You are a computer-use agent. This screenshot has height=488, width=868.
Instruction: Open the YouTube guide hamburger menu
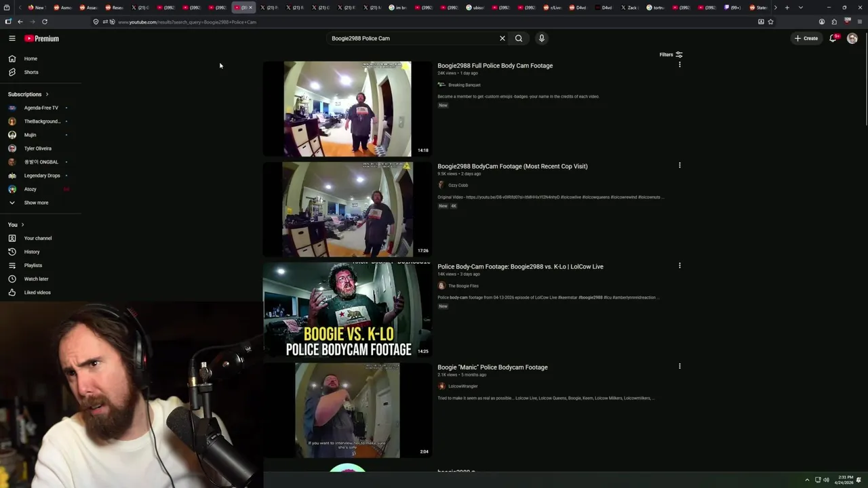pyautogui.click(x=12, y=39)
